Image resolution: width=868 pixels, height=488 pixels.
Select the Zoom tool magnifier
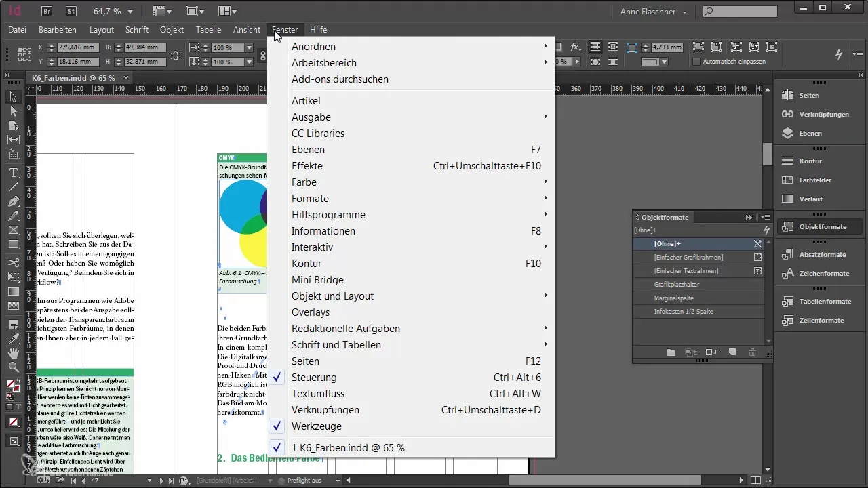(x=14, y=367)
